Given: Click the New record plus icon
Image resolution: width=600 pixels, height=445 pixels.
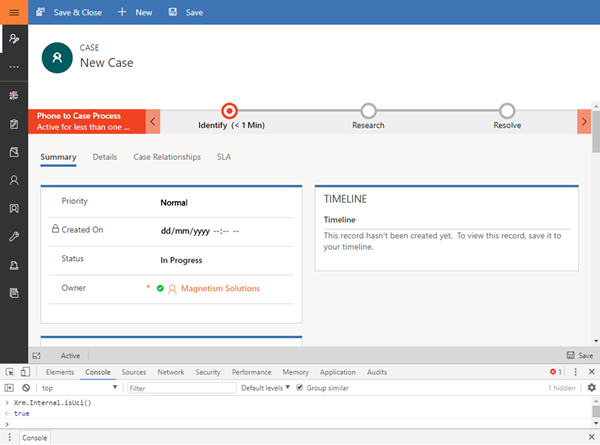Looking at the screenshot, I should [x=122, y=13].
